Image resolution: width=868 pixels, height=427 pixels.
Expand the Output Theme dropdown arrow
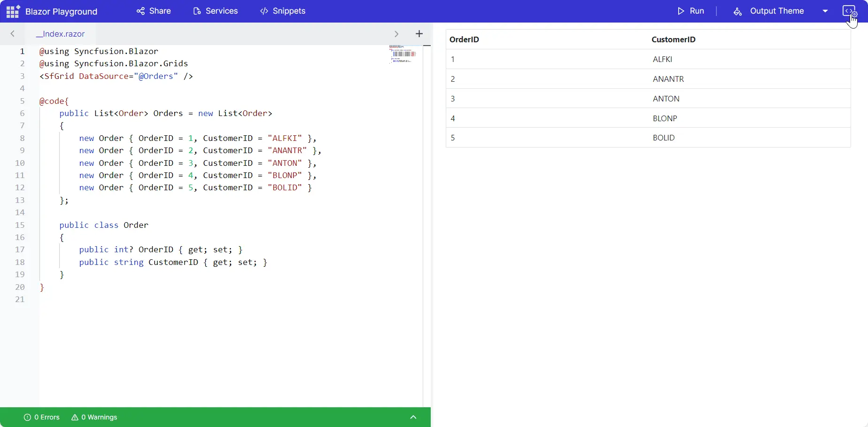[825, 11]
